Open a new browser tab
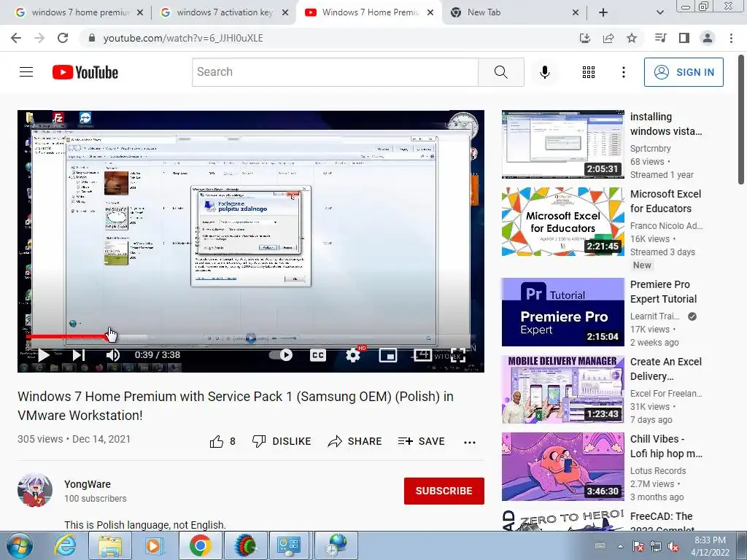 [603, 12]
